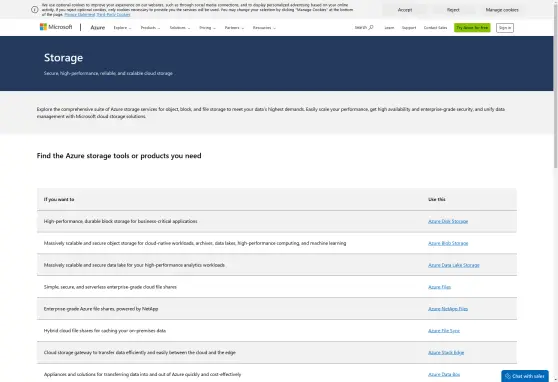The height and width of the screenshot is (382, 558).
Task: Reject optional cookies
Action: 453,10
